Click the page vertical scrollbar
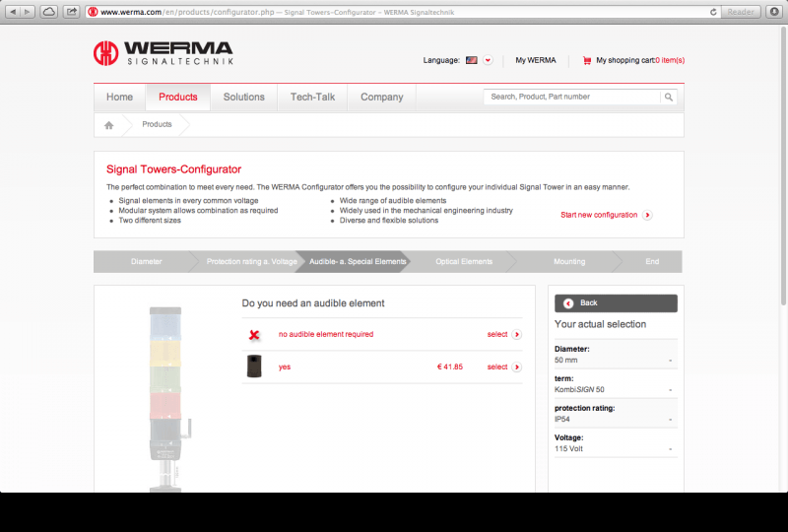 tap(783, 166)
